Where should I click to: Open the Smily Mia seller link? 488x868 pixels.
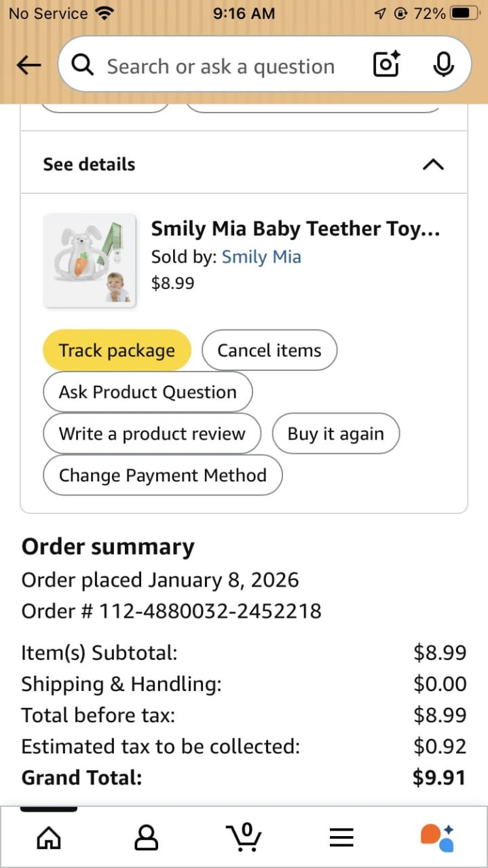(261, 257)
